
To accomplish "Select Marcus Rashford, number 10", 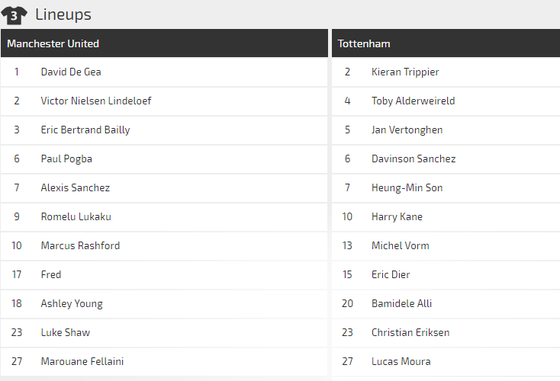I will (80, 245).
